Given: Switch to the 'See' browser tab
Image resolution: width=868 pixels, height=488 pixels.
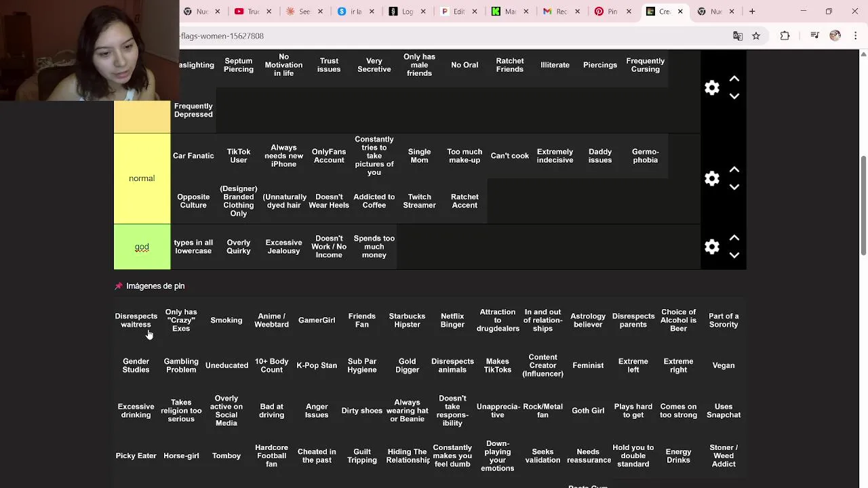Looking at the screenshot, I should click(304, 12).
